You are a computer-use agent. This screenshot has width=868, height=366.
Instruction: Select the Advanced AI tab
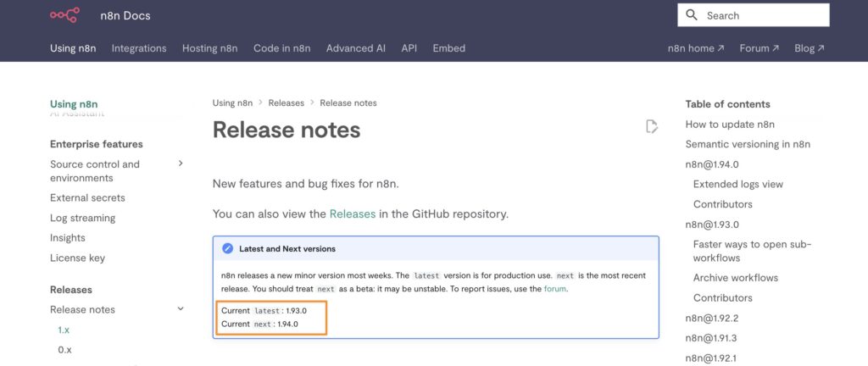pos(356,48)
